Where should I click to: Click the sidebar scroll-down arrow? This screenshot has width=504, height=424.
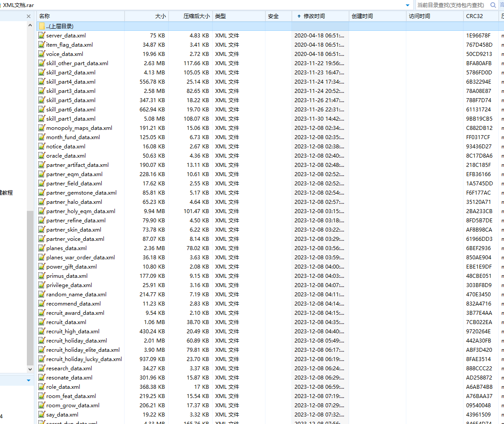tap(30, 369)
